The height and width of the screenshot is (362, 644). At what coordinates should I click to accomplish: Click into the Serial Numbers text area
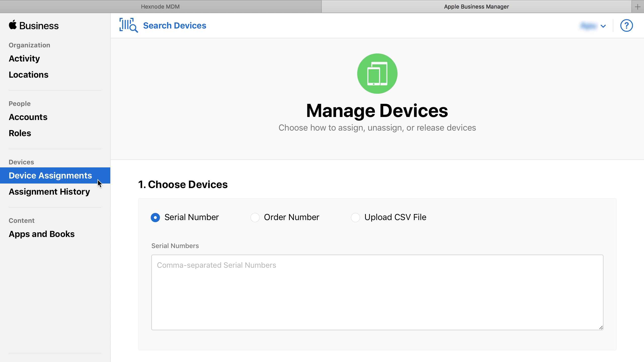(x=377, y=292)
